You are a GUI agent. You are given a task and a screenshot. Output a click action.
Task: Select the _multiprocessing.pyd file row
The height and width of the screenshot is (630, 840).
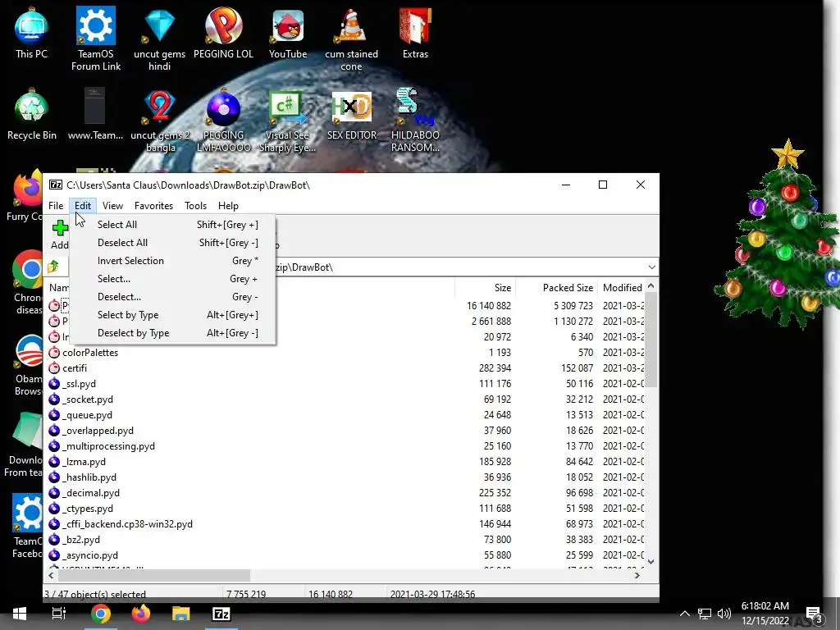346,445
